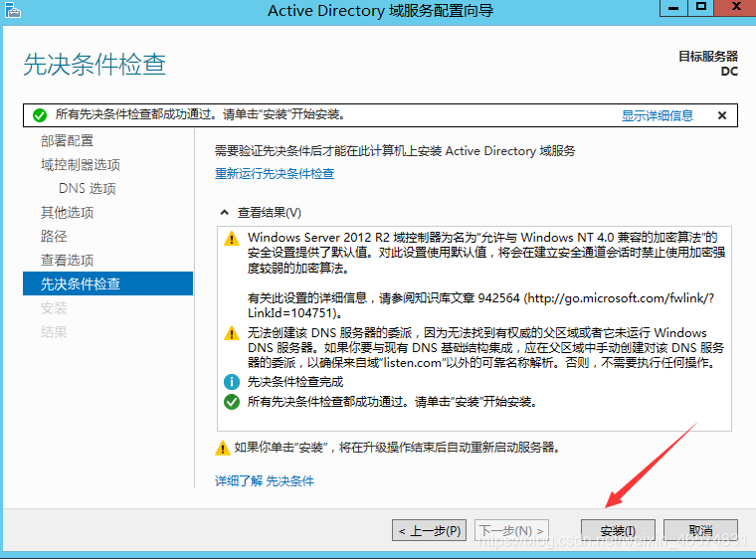Viewport: 756px width, 559px height.
Task: Open the 详细了解 先决条件 link
Action: (x=265, y=480)
